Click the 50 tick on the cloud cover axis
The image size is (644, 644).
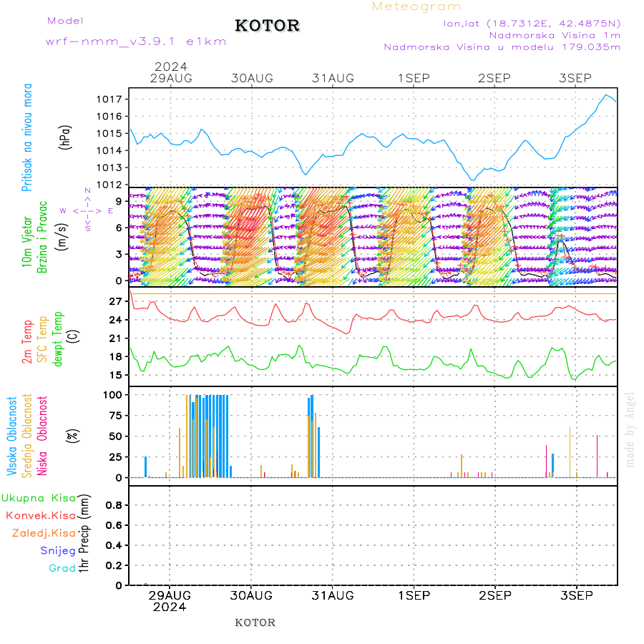pyautogui.click(x=115, y=436)
